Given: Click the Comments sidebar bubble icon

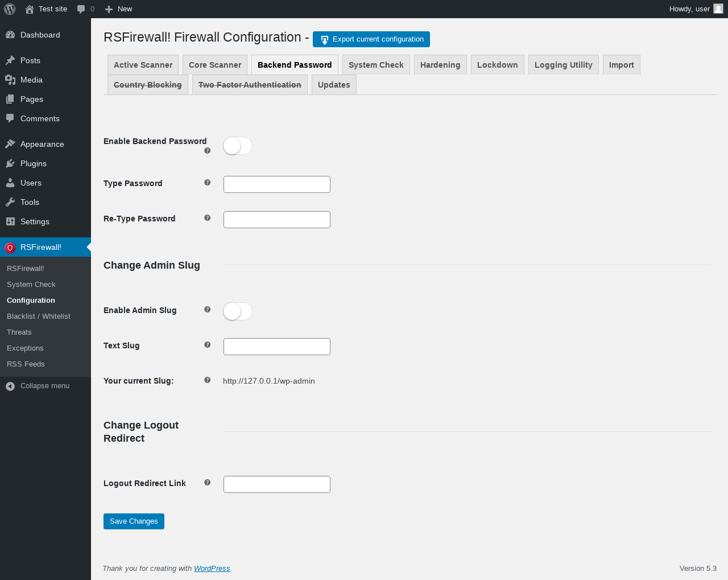Looking at the screenshot, I should tap(10, 118).
